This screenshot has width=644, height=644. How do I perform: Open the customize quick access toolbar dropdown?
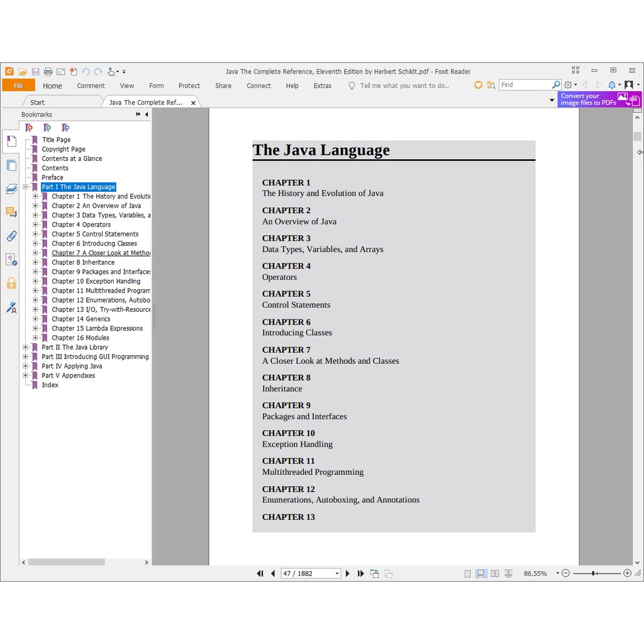[124, 72]
